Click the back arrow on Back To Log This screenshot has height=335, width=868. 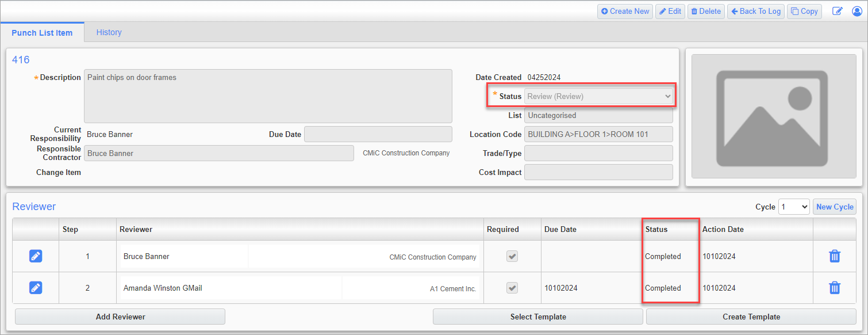pos(735,11)
